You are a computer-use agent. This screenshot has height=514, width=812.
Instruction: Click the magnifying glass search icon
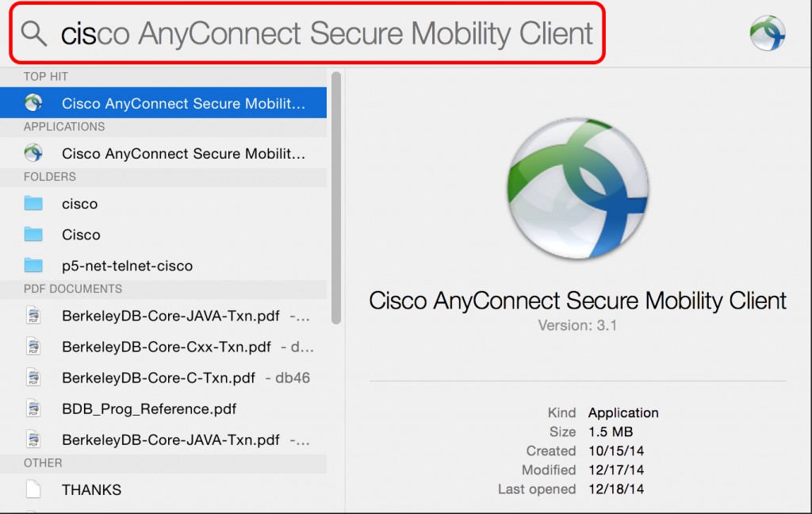[x=32, y=33]
